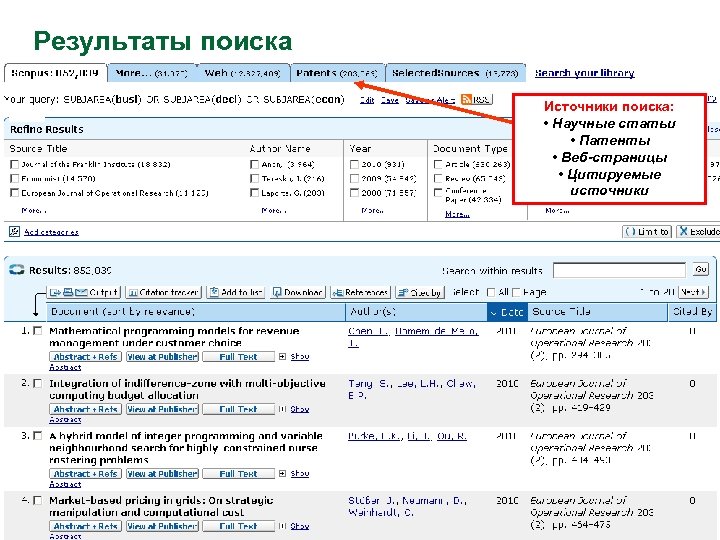Click the Search your library link

pyautogui.click(x=585, y=73)
